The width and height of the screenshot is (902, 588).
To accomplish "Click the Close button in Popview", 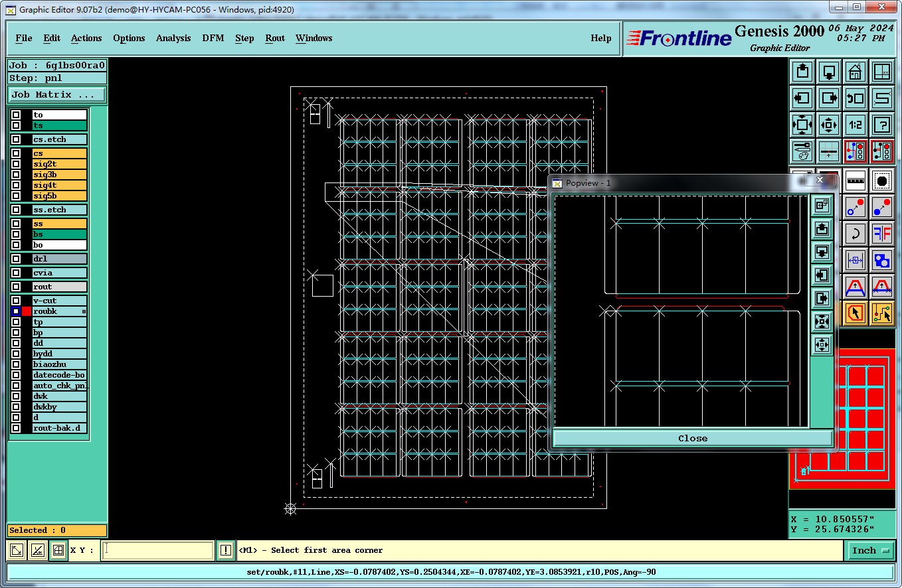I will coord(692,438).
